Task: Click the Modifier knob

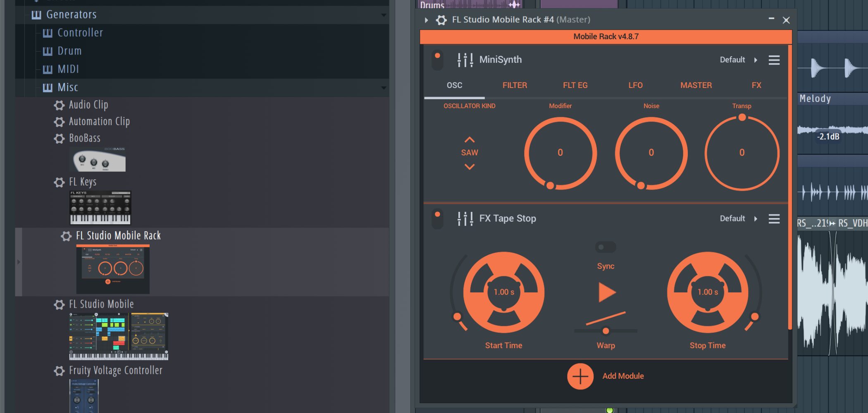Action: [x=560, y=153]
